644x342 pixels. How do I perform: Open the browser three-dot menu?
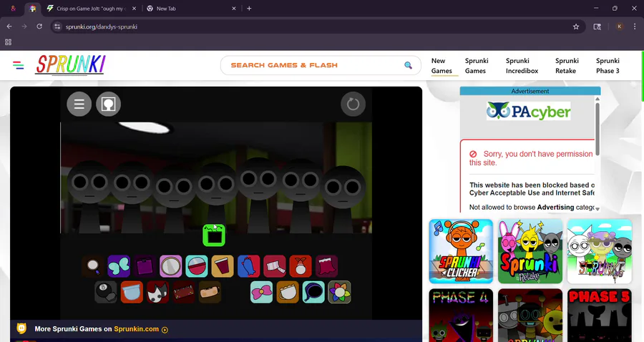point(635,26)
